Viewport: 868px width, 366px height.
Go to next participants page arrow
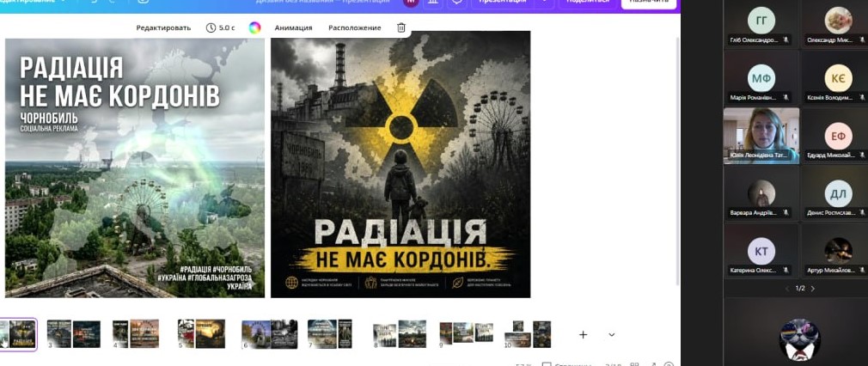click(x=813, y=289)
